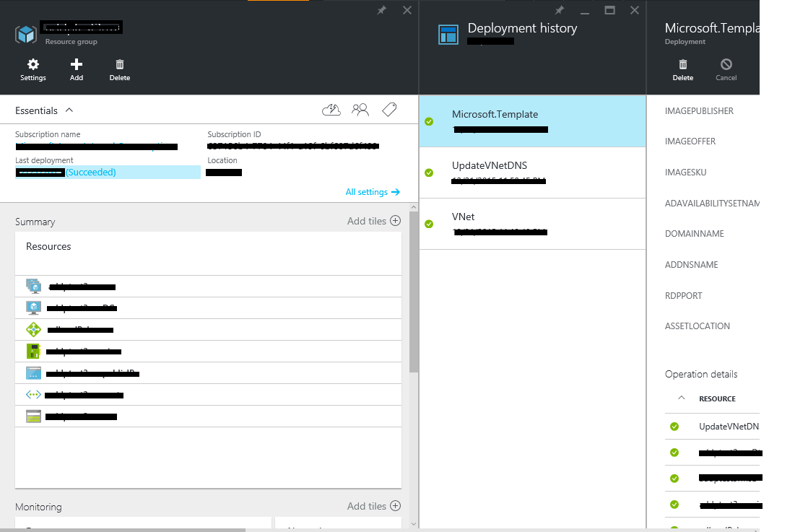This screenshot has height=532, width=795.
Task: Pin the resource group blade
Action: click(382, 10)
